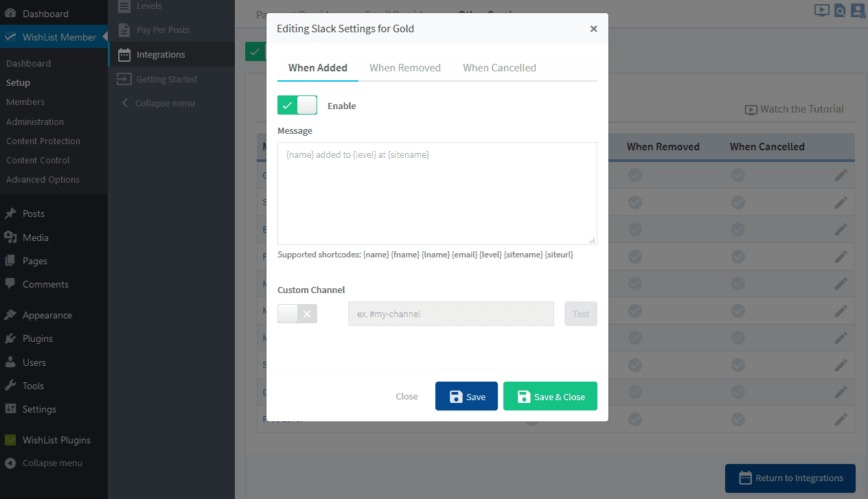Click the Close text button in the dialog footer
This screenshot has height=499, width=868.
tap(407, 396)
